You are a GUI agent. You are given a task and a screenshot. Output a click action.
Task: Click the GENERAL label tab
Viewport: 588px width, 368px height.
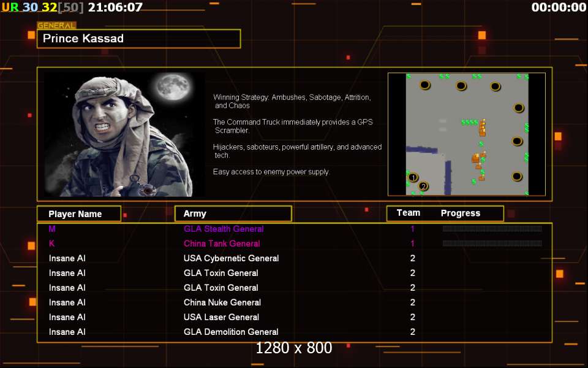click(56, 26)
